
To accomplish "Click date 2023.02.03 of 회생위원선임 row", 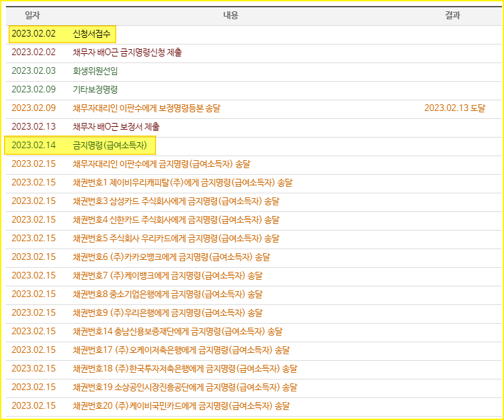I will point(34,70).
